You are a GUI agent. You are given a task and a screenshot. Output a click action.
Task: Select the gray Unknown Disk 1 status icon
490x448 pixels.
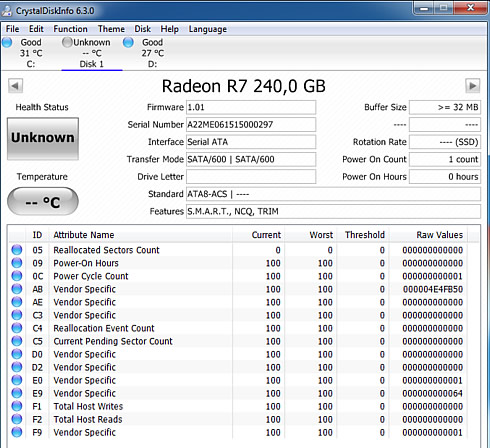[67, 42]
